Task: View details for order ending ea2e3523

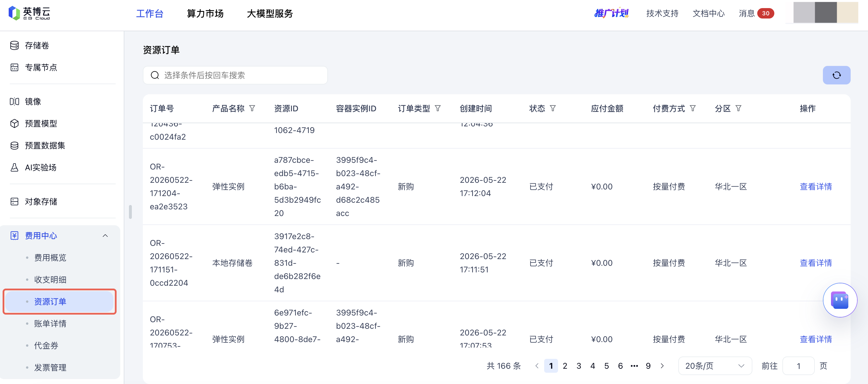Action: (x=815, y=187)
